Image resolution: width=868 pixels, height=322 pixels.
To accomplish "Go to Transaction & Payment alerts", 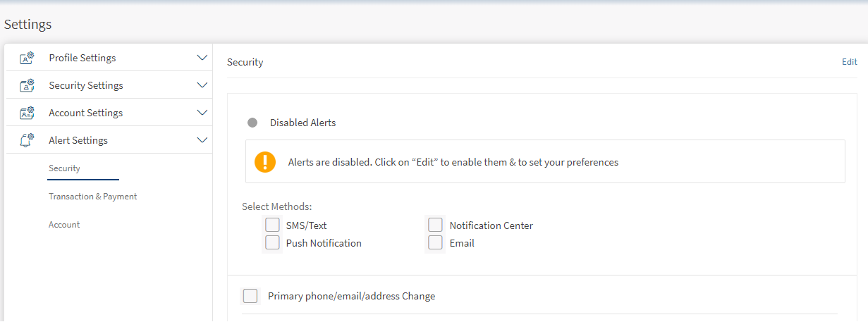I will tap(92, 197).
